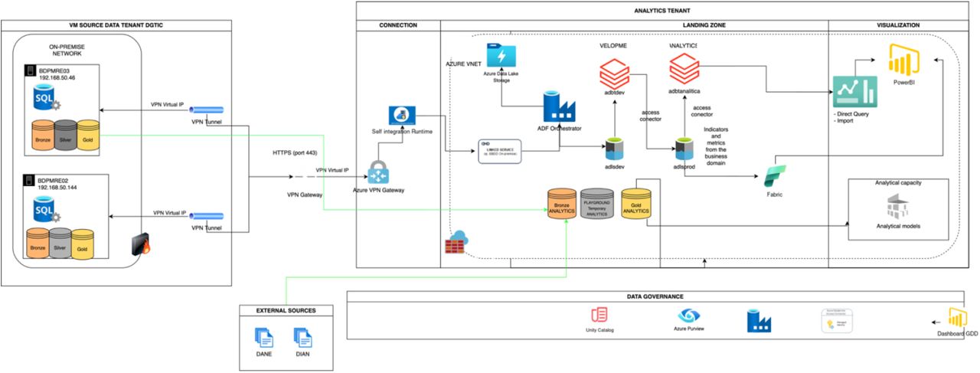Click the server icon next to BDPMRE03
The image size is (980, 373).
pyautogui.click(x=31, y=70)
